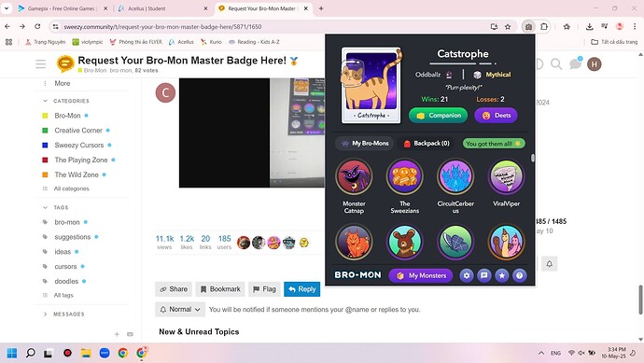Open the Normal notification level dropdown

180,309
